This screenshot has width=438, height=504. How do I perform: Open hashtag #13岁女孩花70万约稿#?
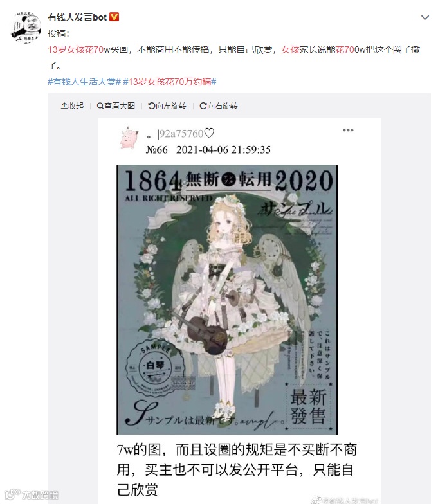[170, 82]
